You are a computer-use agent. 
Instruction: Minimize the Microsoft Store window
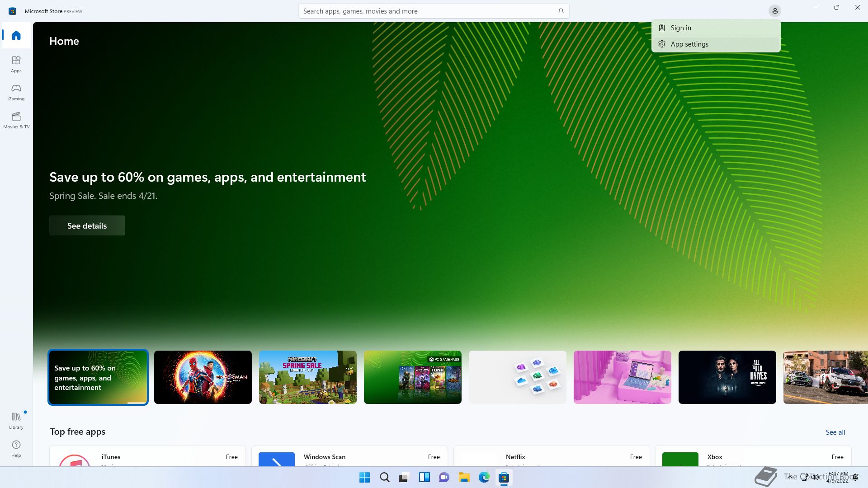point(816,7)
